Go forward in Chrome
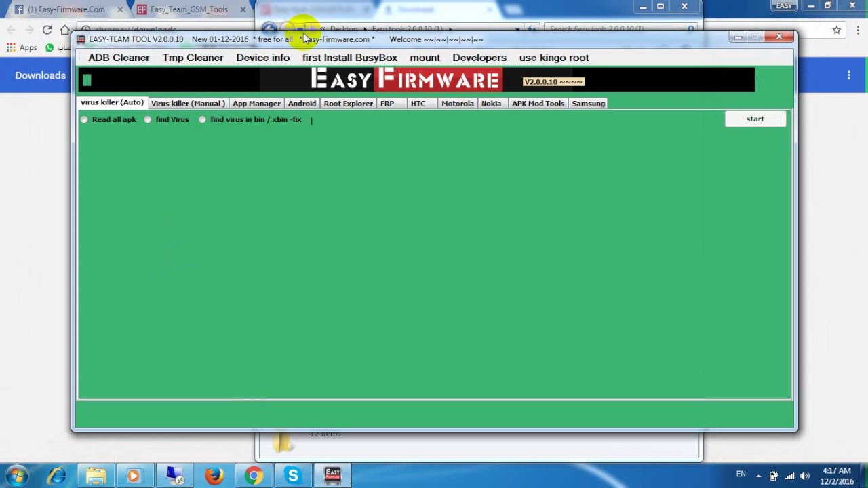The width and height of the screenshot is (868, 488). [29, 30]
